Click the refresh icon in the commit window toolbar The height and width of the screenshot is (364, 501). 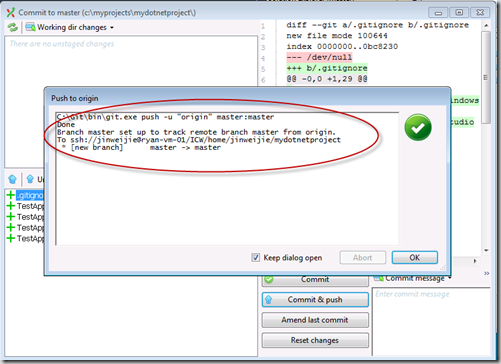(13, 27)
